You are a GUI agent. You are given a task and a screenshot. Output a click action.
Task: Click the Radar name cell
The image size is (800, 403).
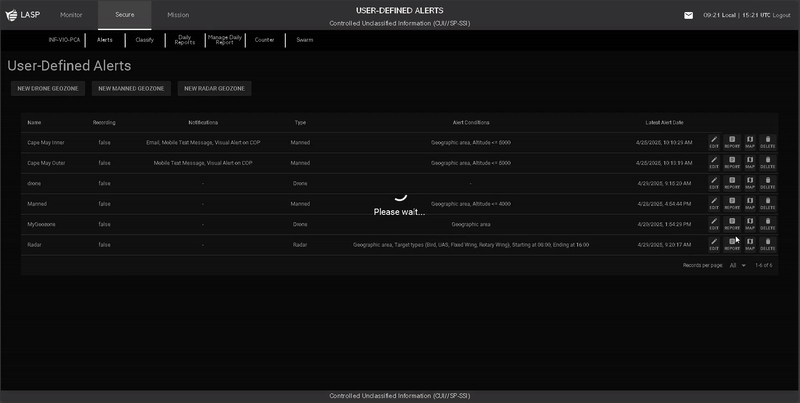pos(34,245)
